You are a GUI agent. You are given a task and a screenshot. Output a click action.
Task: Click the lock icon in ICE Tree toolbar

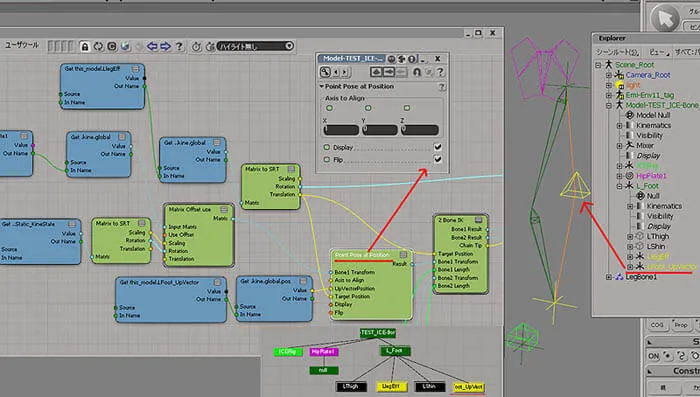[x=84, y=46]
